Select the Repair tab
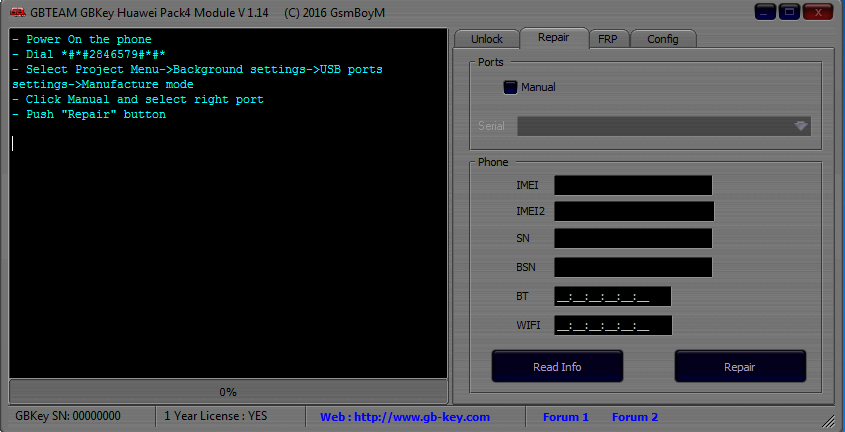This screenshot has width=845, height=432. [553, 37]
